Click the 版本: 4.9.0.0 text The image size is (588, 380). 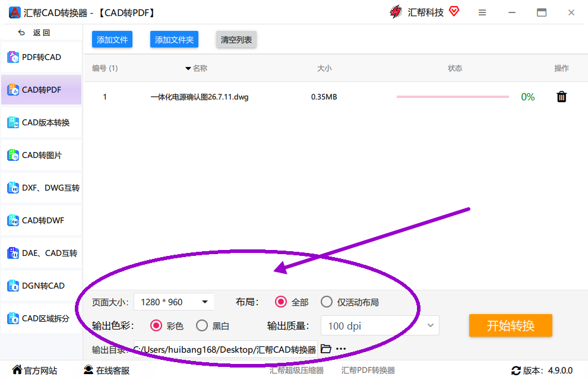pyautogui.click(x=548, y=370)
